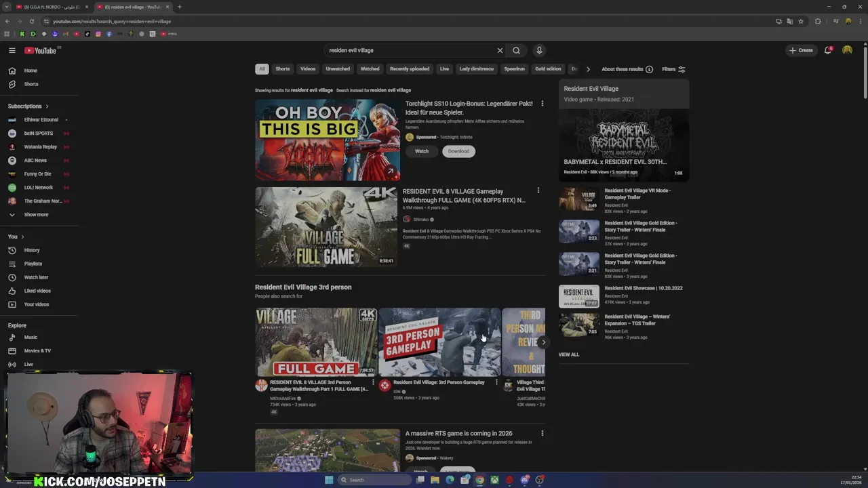Select the All filter chip

tap(261, 68)
